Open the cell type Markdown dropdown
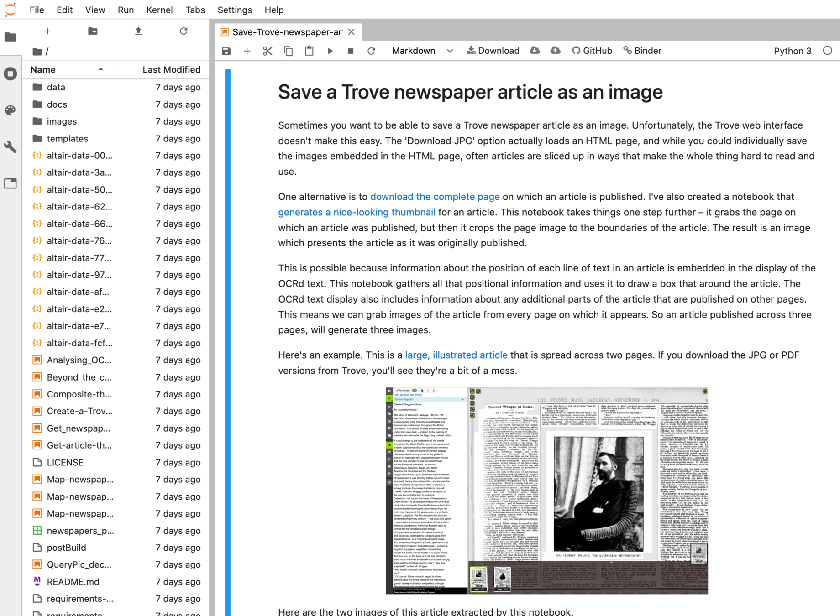The image size is (840, 616). tap(422, 51)
